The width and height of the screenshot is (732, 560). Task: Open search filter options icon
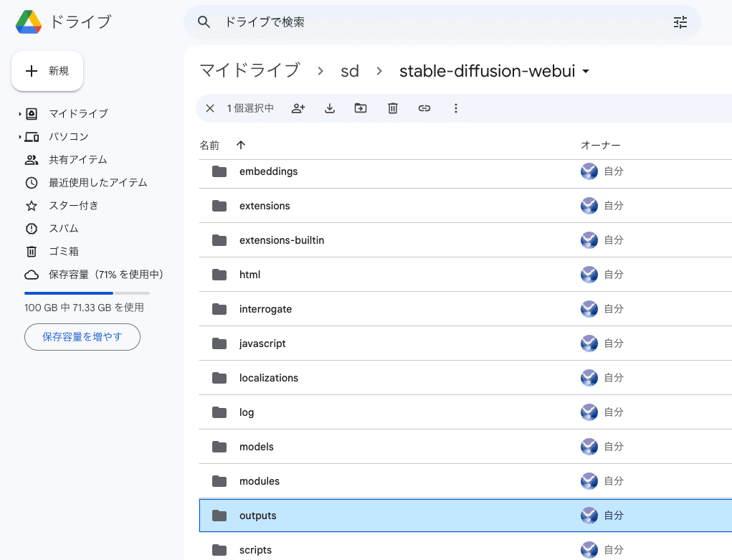point(680,22)
